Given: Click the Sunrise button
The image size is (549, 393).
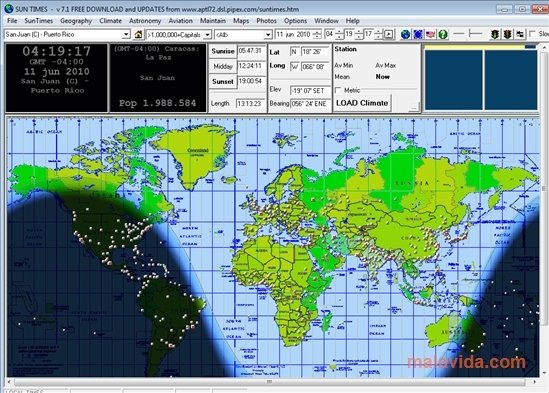Looking at the screenshot, I should (x=223, y=51).
